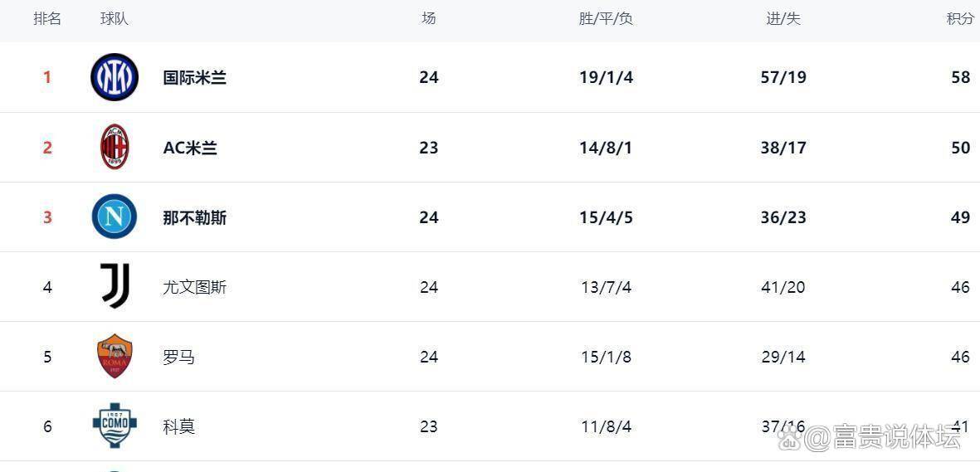Screen dimensions: 980x472
Task: Select the 罗马 team name
Action: point(178,357)
